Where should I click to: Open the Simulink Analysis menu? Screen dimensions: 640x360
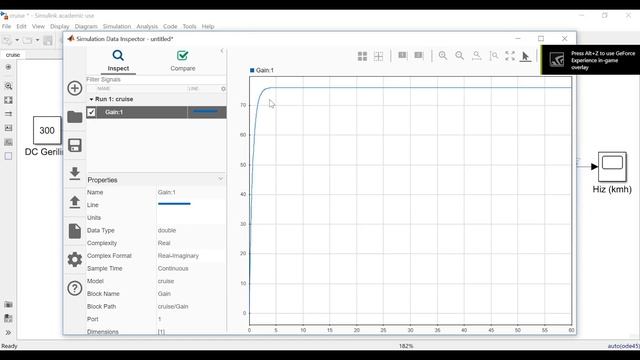tap(147, 26)
